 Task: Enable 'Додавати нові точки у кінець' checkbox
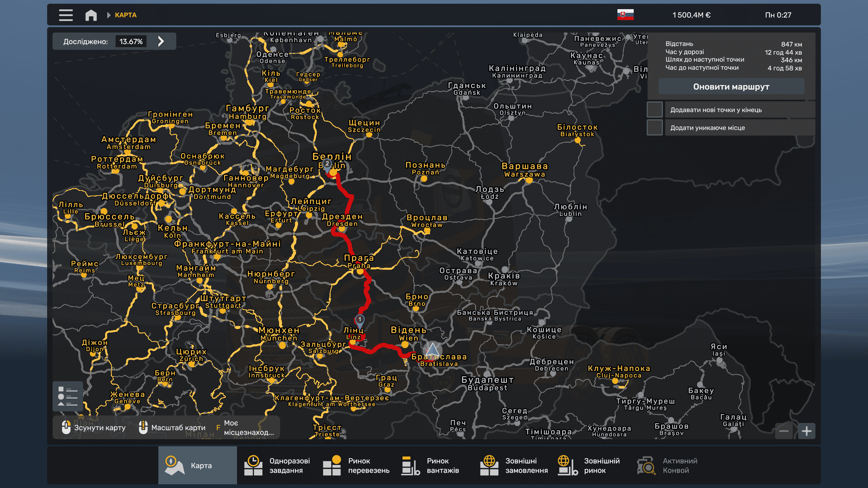(655, 110)
